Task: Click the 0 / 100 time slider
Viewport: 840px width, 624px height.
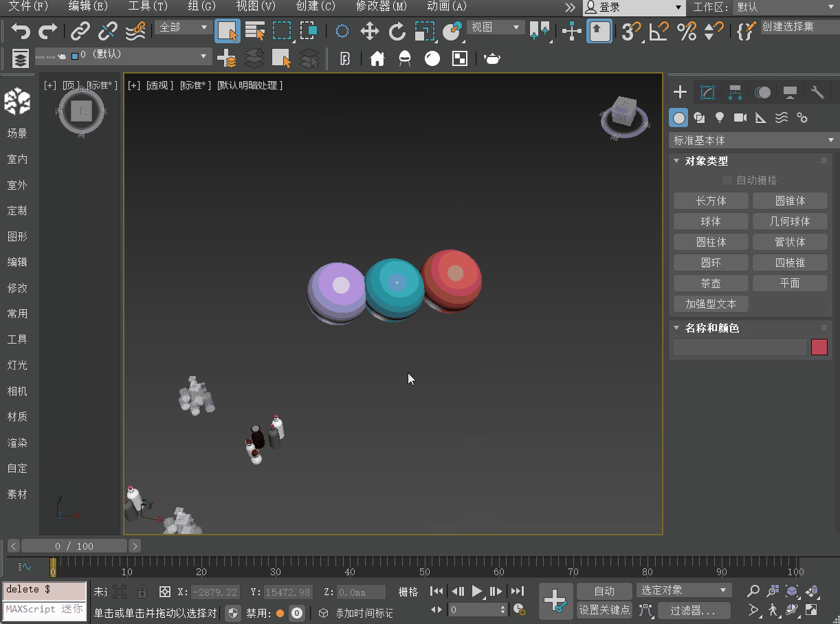Action: coord(74,546)
